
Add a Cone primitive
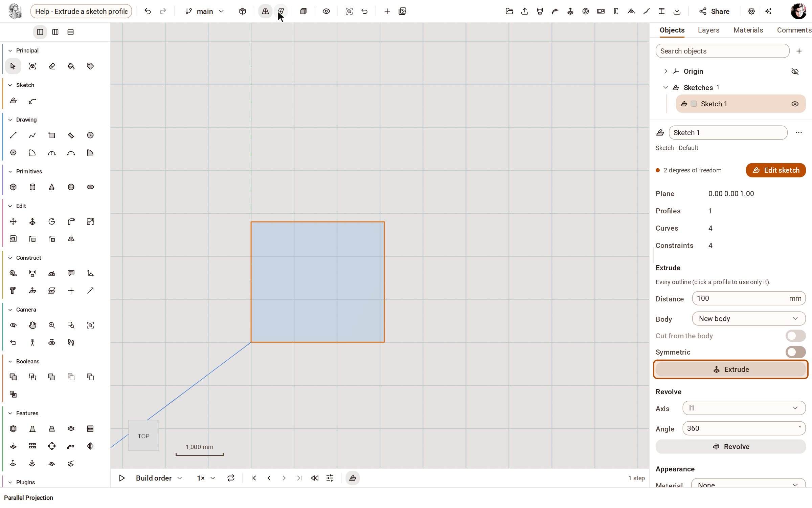pos(51,187)
